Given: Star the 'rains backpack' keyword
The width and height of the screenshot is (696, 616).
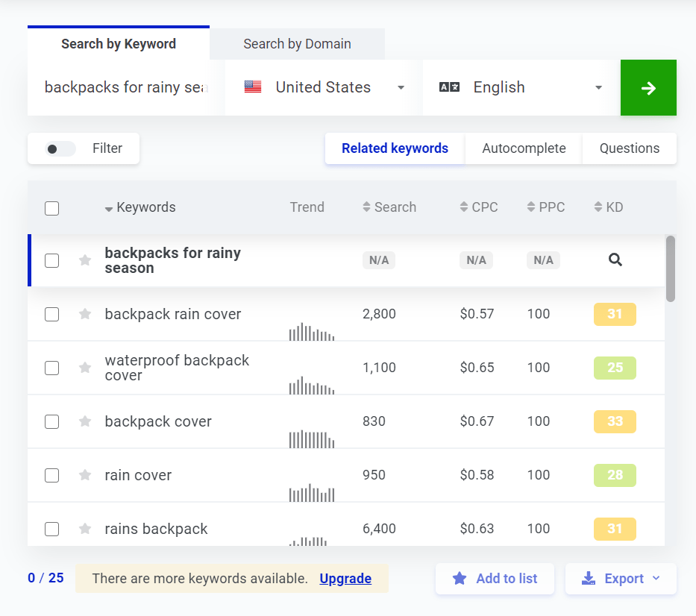Looking at the screenshot, I should tap(85, 529).
